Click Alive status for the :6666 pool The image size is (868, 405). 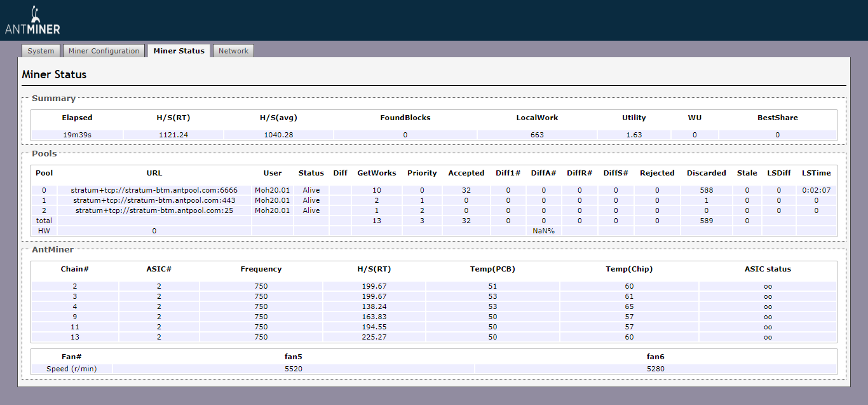click(311, 190)
